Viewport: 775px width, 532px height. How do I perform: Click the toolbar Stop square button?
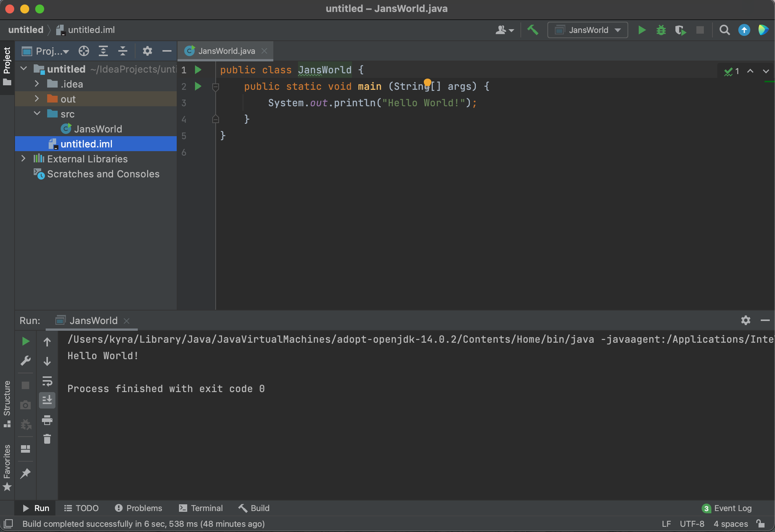(x=700, y=30)
